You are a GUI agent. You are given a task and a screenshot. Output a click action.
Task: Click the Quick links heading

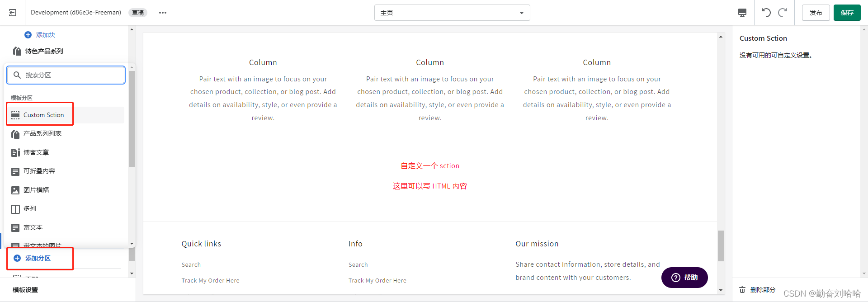201,244
